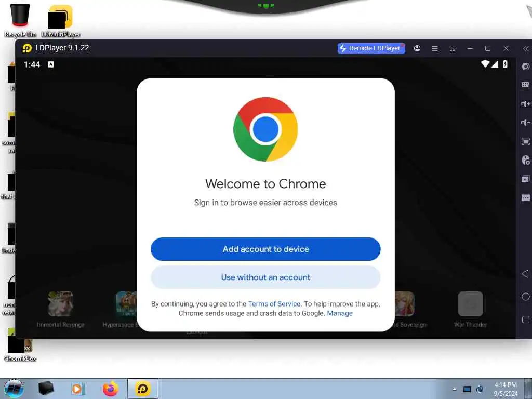This screenshot has width=532, height=399.
Task: Tap the Android Recents square button
Action: (526, 320)
